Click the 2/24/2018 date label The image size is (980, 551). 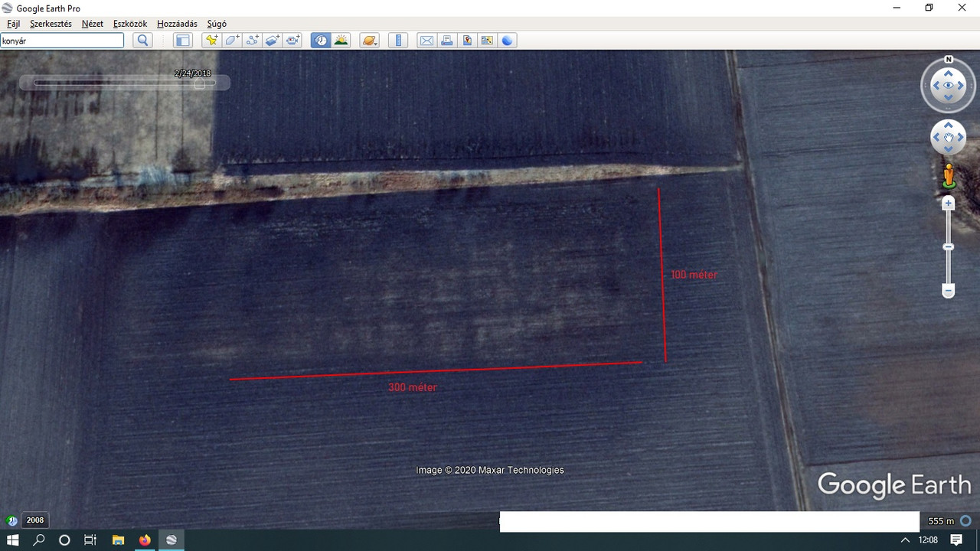(x=193, y=73)
